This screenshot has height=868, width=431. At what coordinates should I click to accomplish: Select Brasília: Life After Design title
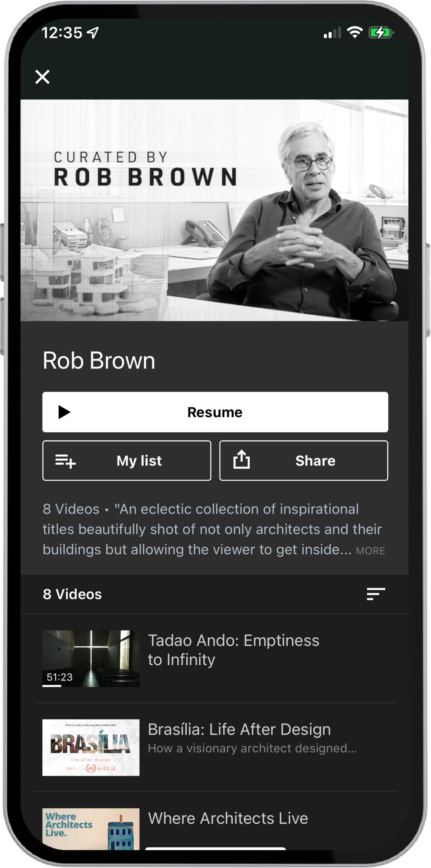239,730
